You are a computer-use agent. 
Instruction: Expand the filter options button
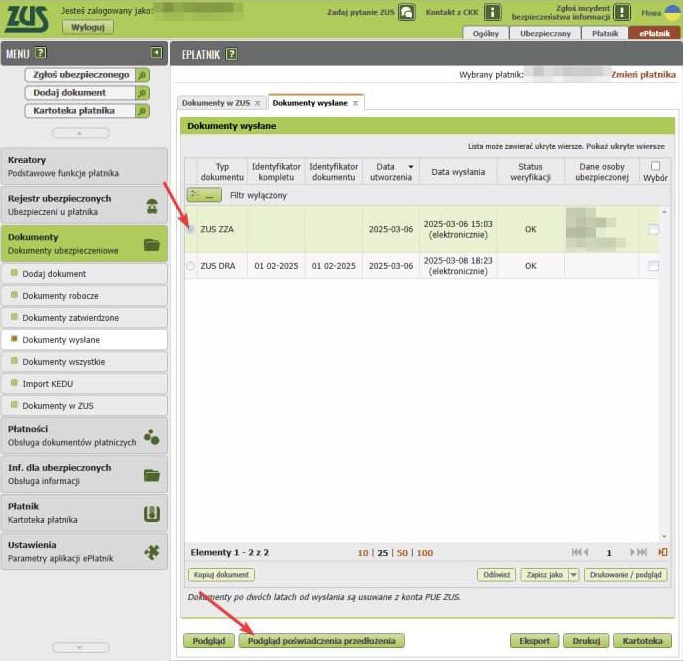204,196
